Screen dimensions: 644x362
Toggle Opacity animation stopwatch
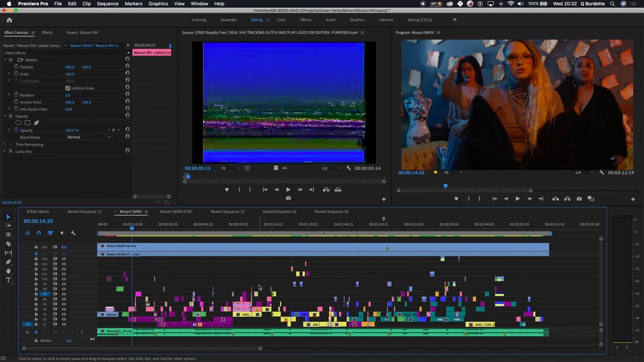16,130
